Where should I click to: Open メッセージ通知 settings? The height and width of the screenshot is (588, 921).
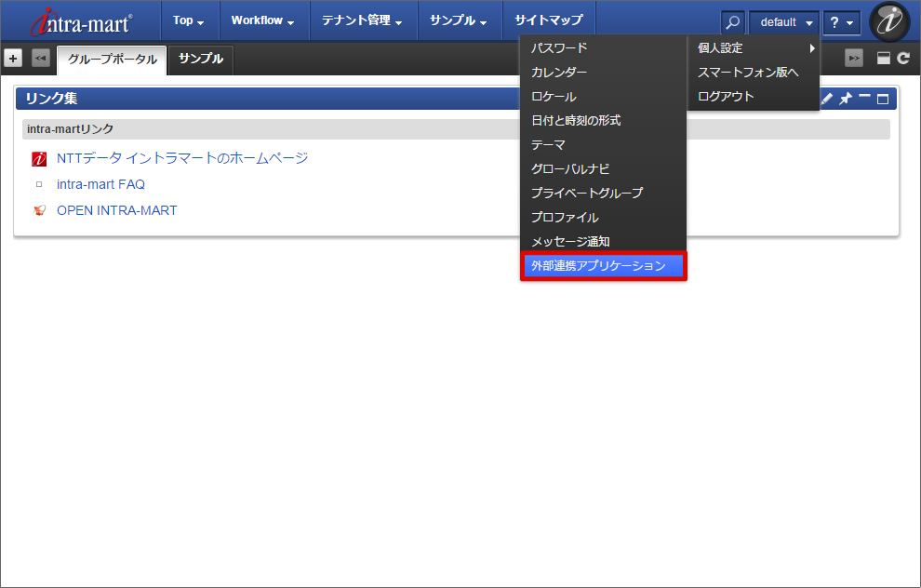[603, 241]
